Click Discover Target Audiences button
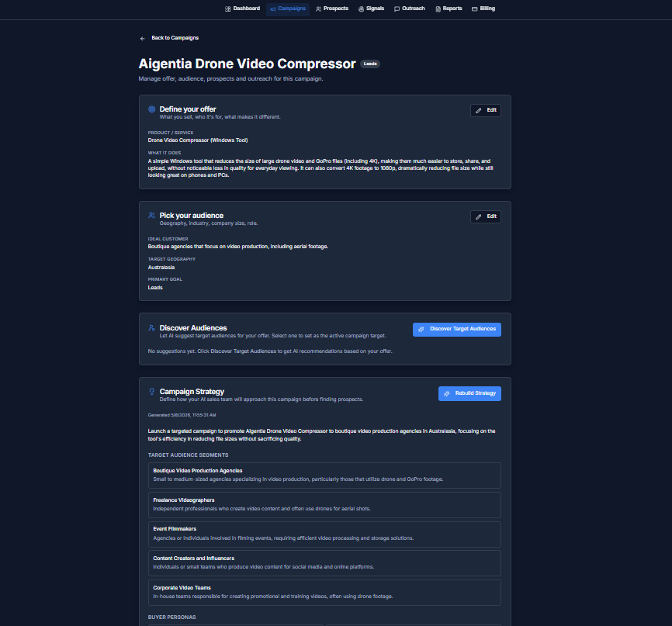This screenshot has height=626, width=672. [x=457, y=330]
